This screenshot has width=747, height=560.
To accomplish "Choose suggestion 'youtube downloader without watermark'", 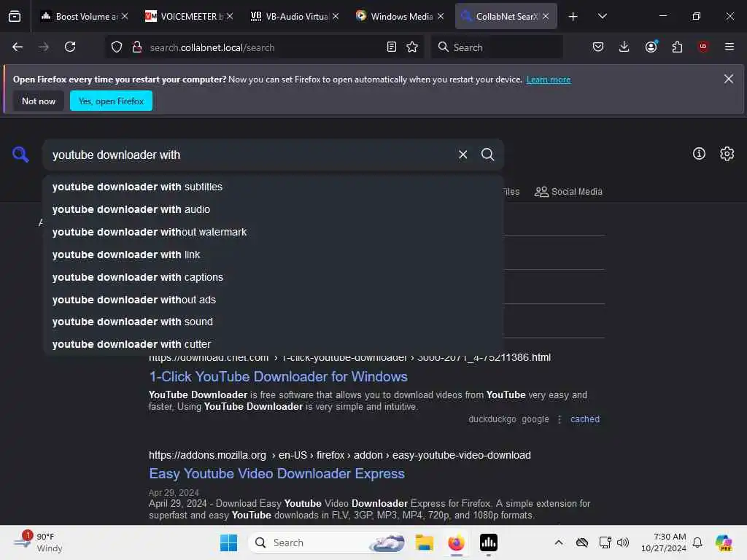I will point(273,232).
